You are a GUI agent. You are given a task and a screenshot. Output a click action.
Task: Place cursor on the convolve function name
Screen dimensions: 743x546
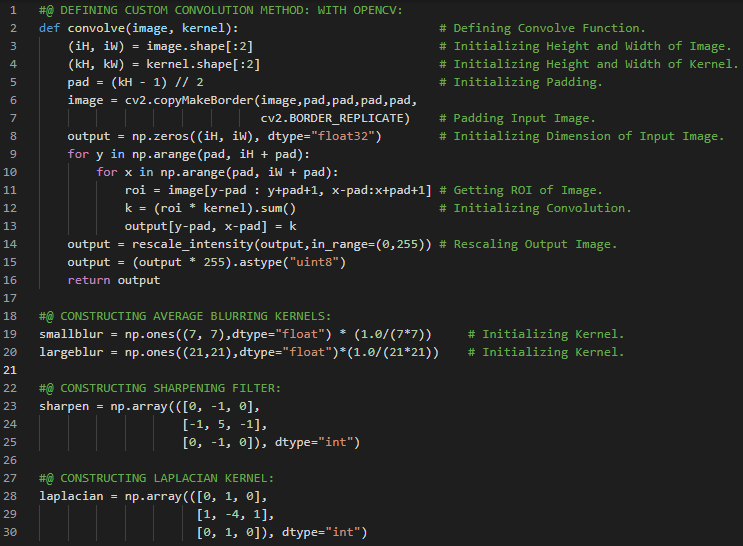96,28
